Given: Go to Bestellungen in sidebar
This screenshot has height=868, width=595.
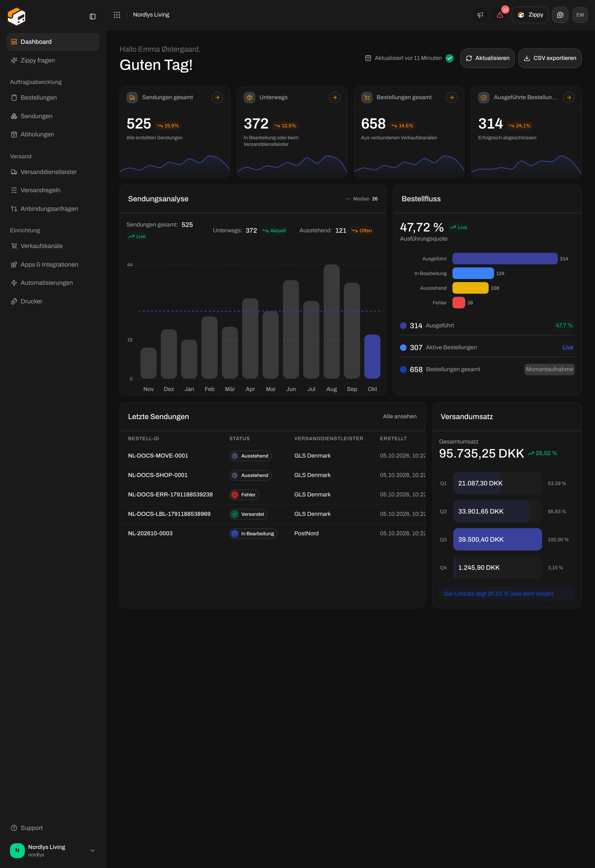Looking at the screenshot, I should (x=53, y=98).
